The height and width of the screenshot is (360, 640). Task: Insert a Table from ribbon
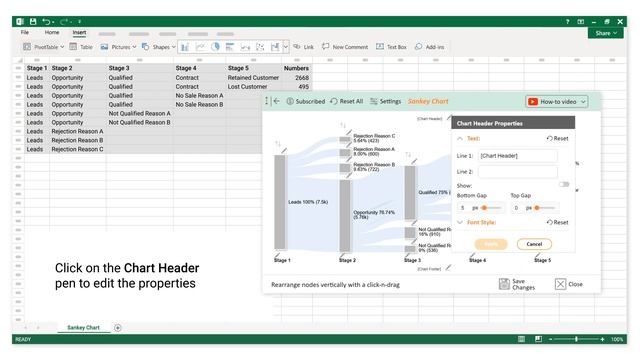tap(81, 47)
